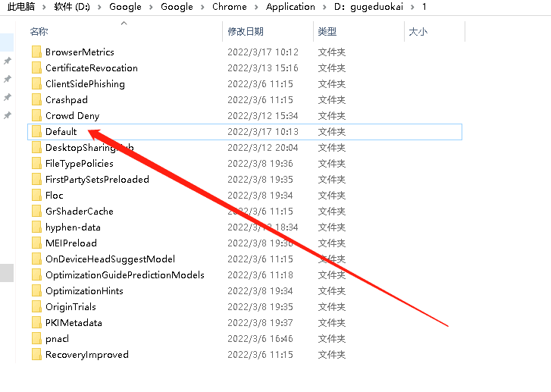Click the 大小 column header
The image size is (551, 392).
(418, 32)
